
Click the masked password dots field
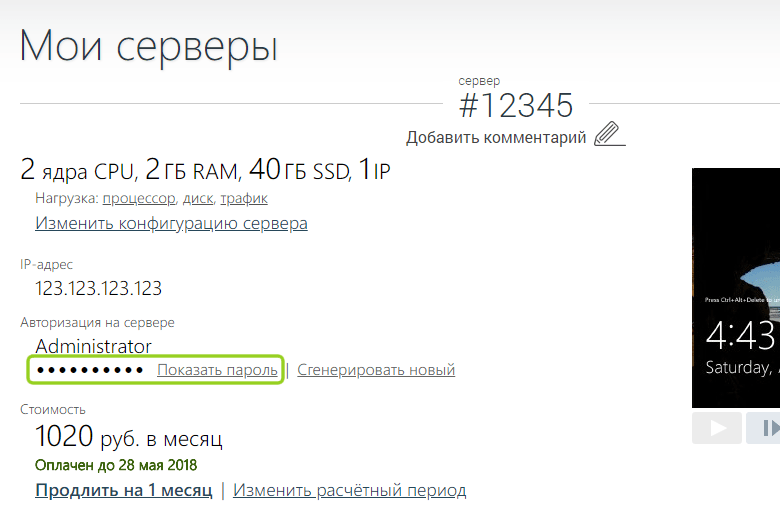90,370
